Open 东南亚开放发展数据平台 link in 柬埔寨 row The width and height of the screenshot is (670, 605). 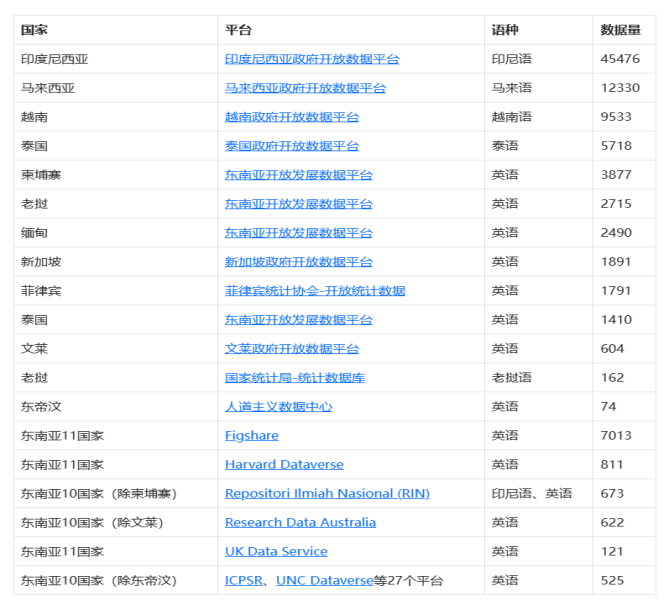point(298,175)
